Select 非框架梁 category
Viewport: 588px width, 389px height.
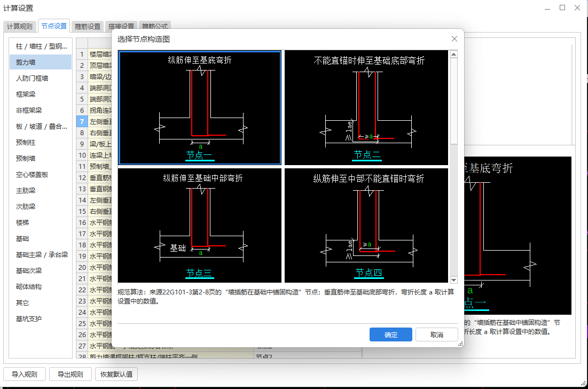[x=41, y=110]
